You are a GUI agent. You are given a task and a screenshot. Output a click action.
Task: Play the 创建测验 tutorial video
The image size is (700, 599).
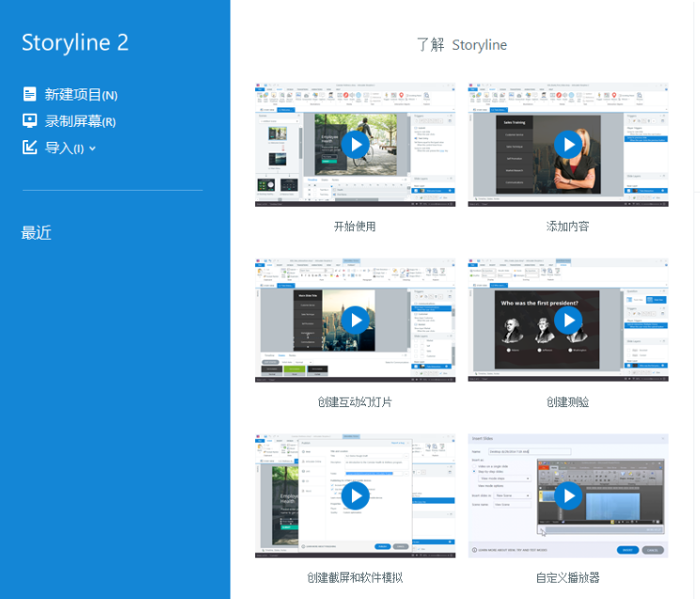click(x=567, y=320)
